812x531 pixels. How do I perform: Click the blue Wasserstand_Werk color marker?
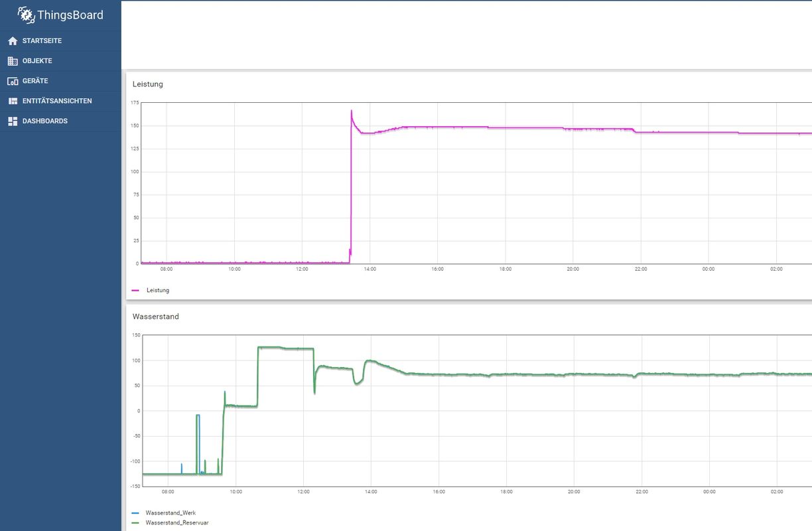pos(136,513)
